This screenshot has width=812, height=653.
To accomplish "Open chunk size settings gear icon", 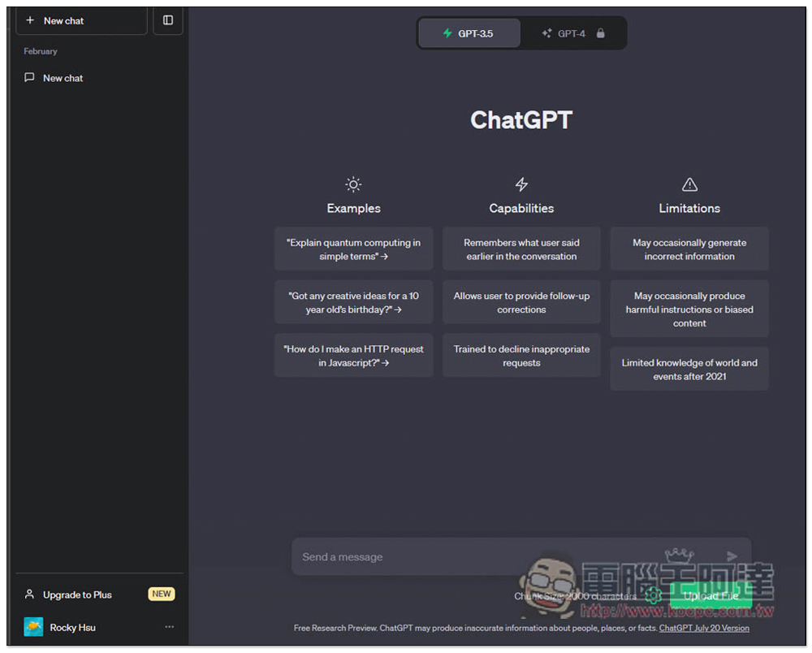I will [x=653, y=595].
